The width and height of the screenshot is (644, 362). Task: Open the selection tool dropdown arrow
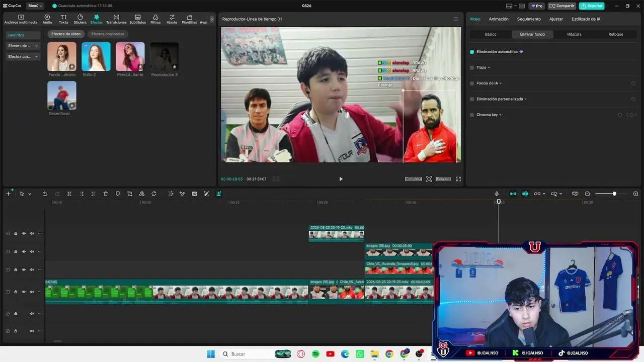pos(30,194)
